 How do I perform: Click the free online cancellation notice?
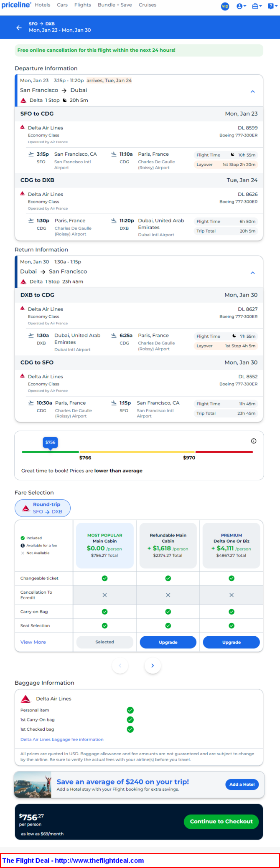139,50
